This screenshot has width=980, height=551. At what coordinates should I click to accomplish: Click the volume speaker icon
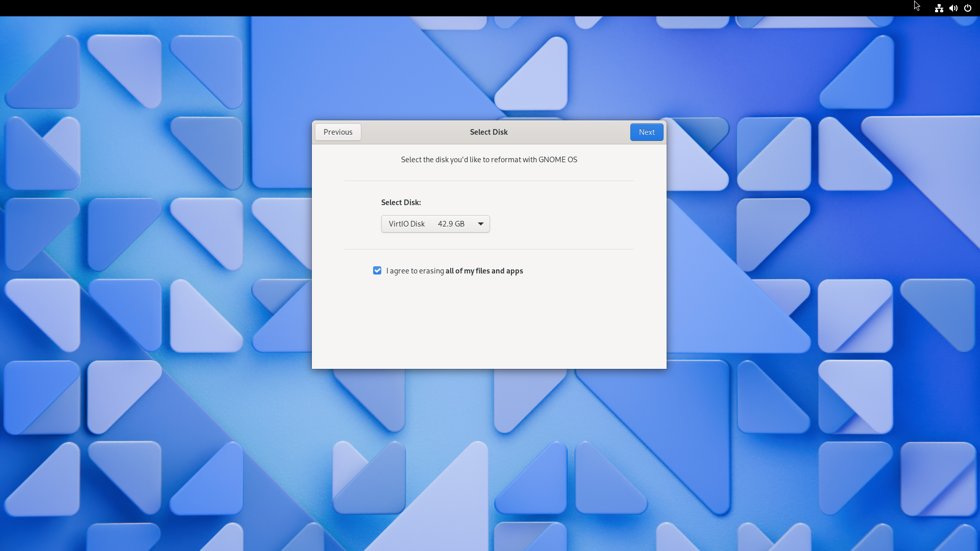[953, 8]
